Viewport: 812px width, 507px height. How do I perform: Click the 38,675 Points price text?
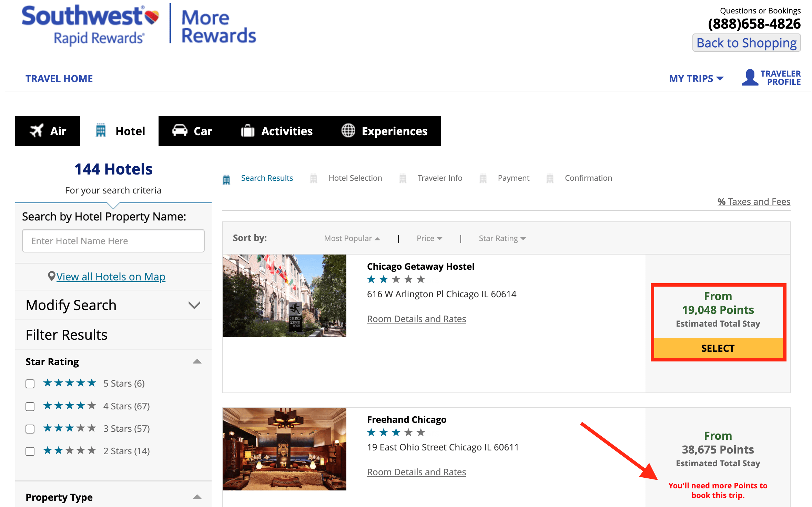pyautogui.click(x=718, y=450)
